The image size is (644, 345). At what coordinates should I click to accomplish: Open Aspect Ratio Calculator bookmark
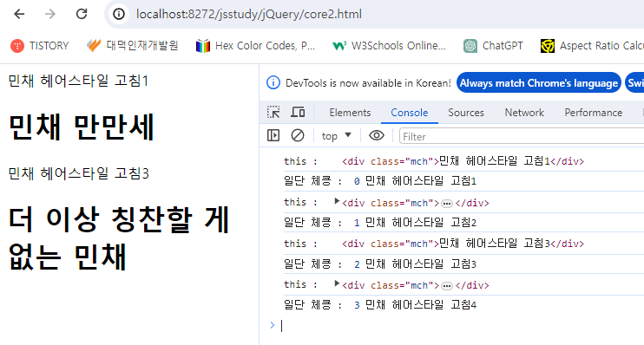(592, 46)
